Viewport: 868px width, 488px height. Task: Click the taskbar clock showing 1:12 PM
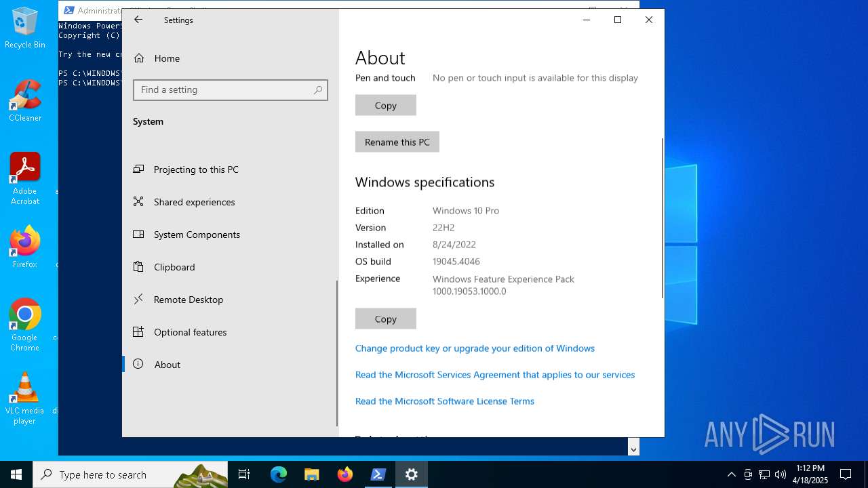click(810, 474)
